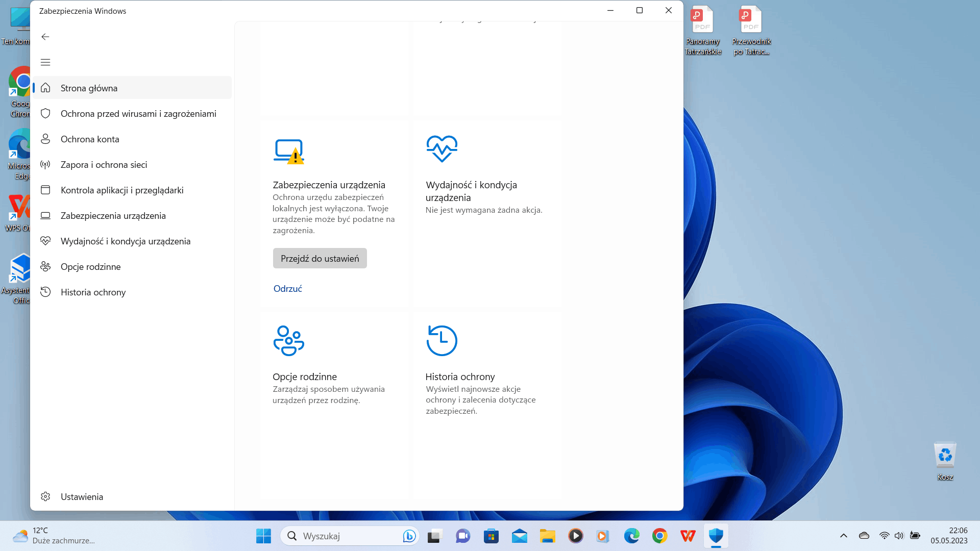Select Ochrona konta in sidebar
This screenshot has height=551, width=980.
[x=90, y=139]
